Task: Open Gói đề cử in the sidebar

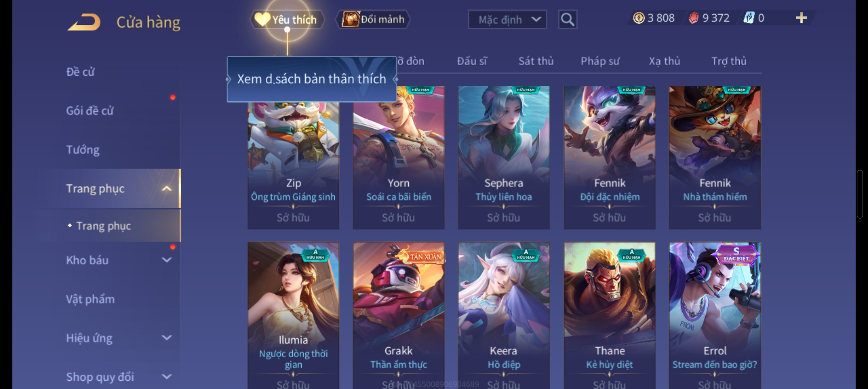Action: point(90,111)
